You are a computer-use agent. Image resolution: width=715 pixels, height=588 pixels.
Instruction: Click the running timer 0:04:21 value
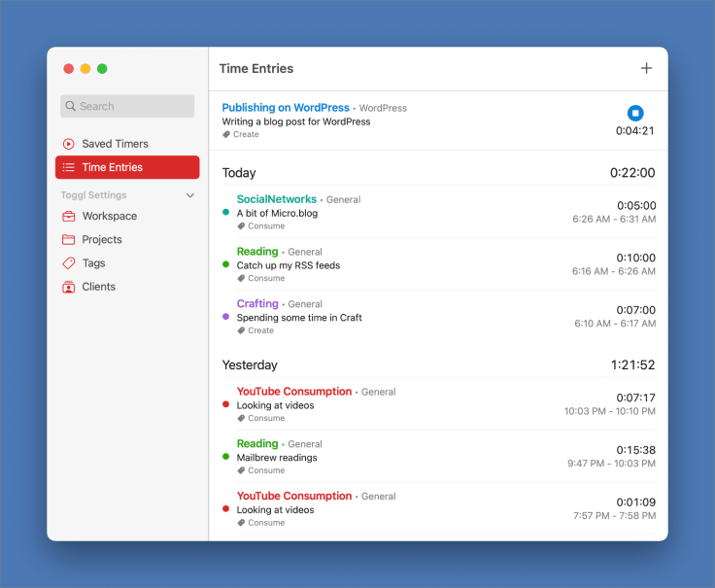tap(634, 131)
